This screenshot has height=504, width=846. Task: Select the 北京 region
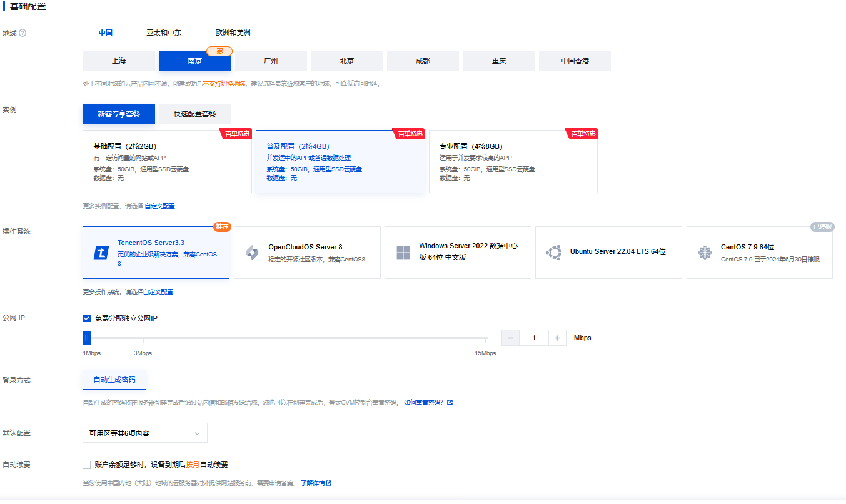tap(347, 61)
